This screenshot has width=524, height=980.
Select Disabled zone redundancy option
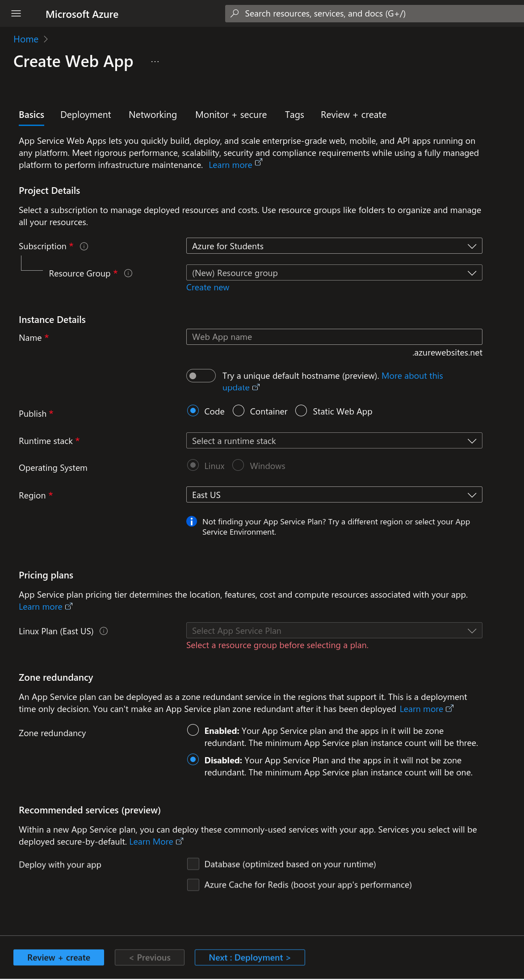[193, 759]
